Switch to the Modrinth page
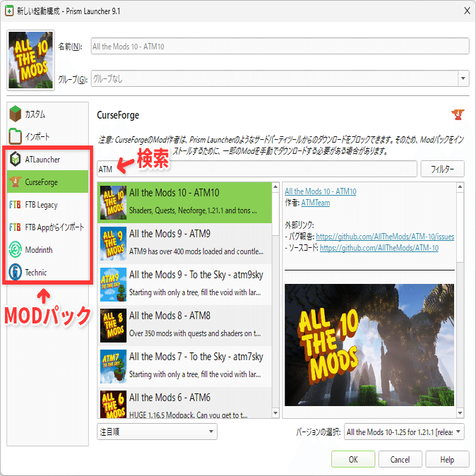The height and width of the screenshot is (476, 476). pyautogui.click(x=47, y=249)
